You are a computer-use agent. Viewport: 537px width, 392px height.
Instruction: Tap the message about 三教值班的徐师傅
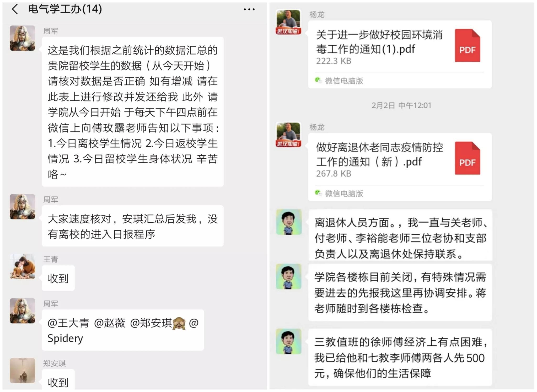400,357
